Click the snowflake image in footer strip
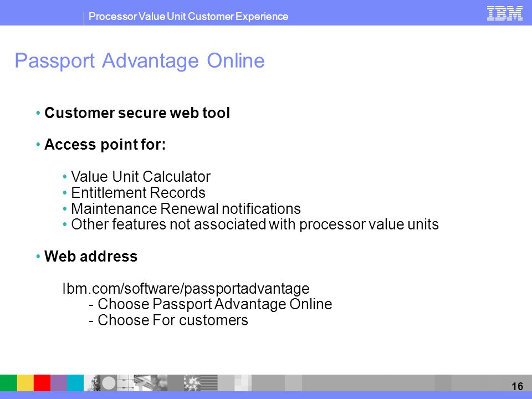532x399 pixels. (x=192, y=383)
